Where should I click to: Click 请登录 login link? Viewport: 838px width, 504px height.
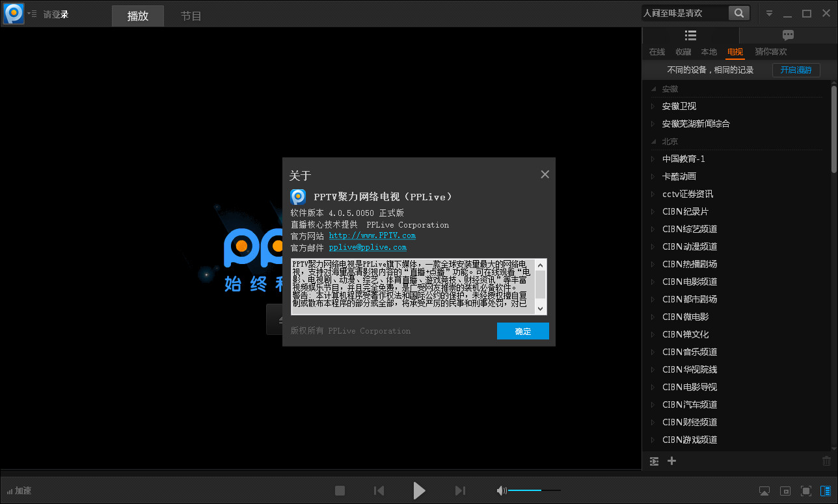coord(56,14)
